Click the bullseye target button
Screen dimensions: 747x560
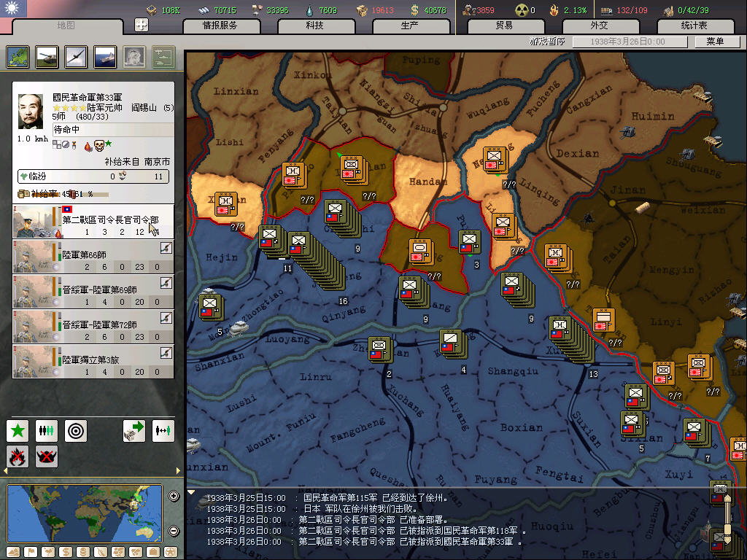(76, 431)
